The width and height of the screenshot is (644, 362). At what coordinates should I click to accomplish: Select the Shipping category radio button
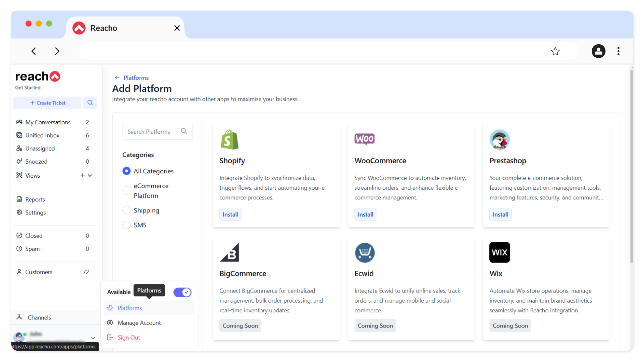[x=126, y=210]
